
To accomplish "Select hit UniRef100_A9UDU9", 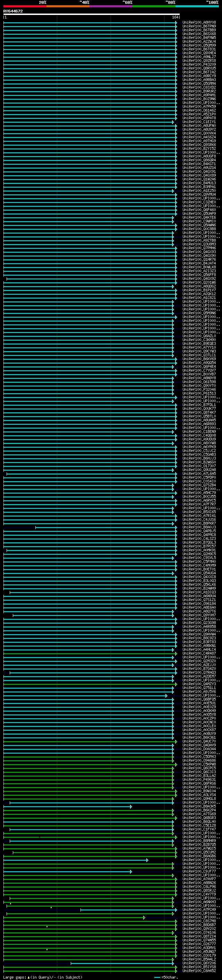I will pos(199,439).
